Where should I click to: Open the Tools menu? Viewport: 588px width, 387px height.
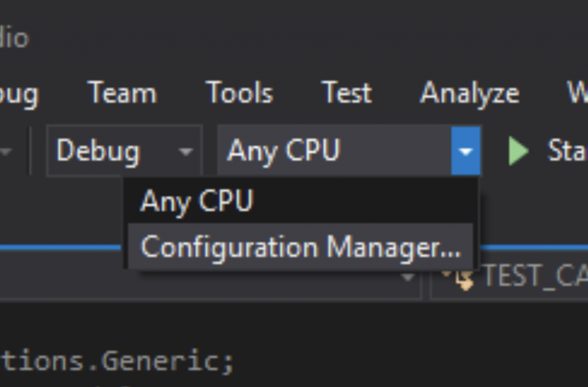pos(239,93)
